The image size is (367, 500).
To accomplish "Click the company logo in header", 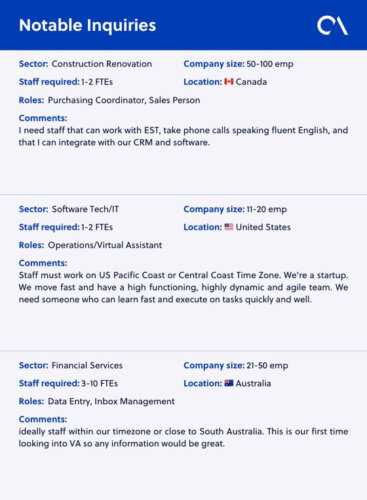I will [x=332, y=26].
